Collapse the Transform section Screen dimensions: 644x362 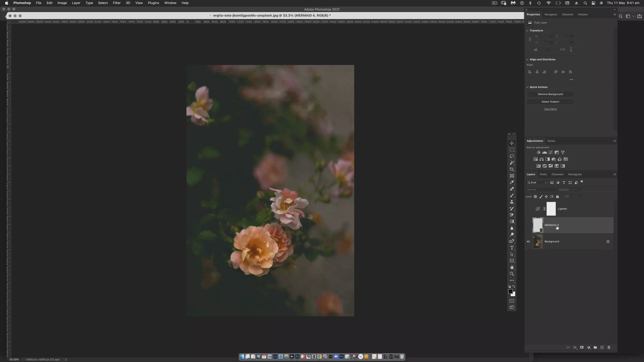pyautogui.click(x=527, y=31)
